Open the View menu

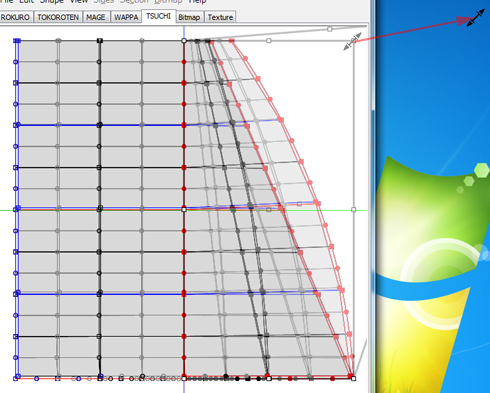pos(79,2)
